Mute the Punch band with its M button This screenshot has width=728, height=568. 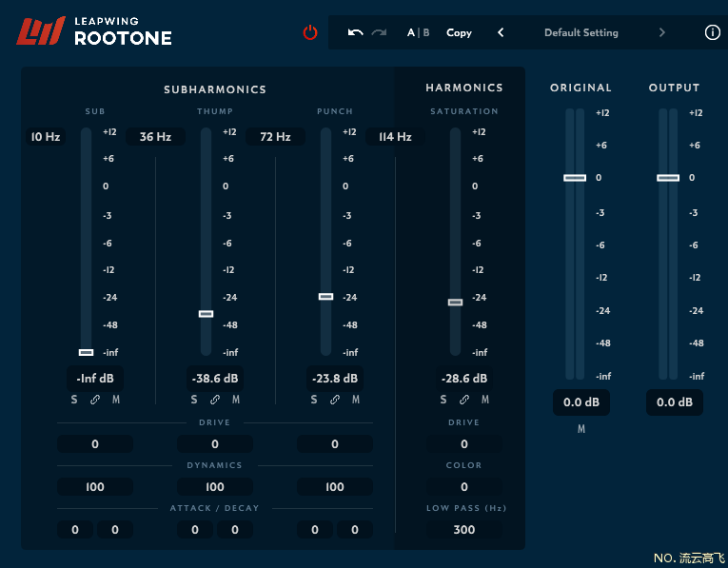tap(356, 400)
